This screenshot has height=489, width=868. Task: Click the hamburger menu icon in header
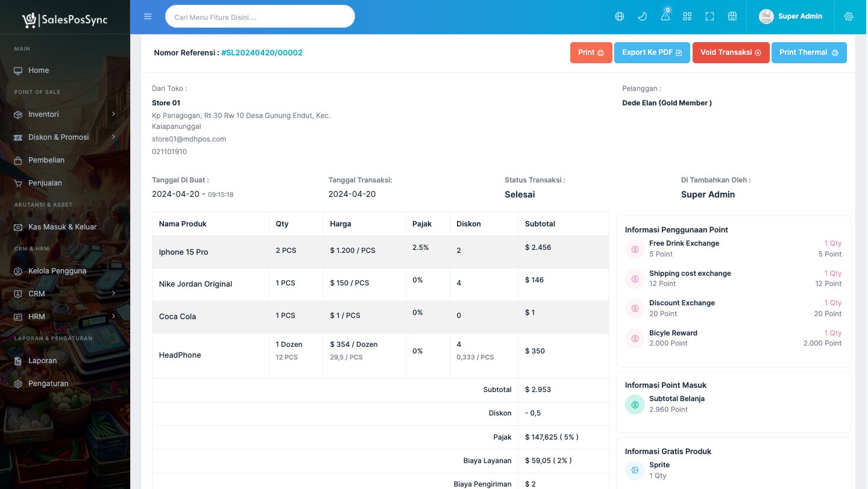tap(148, 16)
